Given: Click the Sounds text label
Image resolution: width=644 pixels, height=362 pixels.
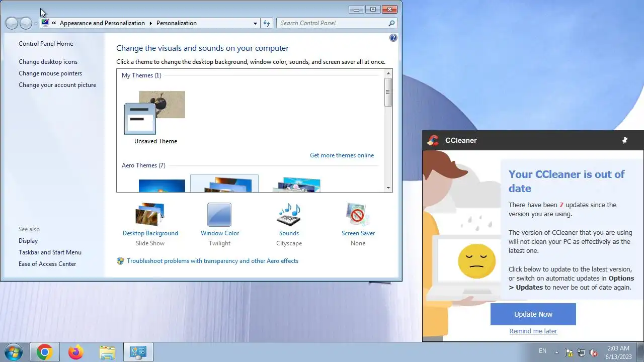Looking at the screenshot, I should point(289,233).
